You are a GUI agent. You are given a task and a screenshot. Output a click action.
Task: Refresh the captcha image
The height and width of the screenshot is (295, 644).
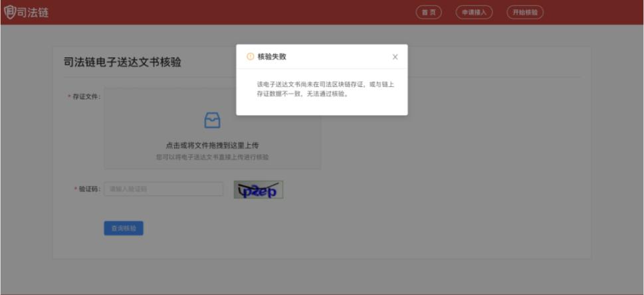click(x=259, y=190)
